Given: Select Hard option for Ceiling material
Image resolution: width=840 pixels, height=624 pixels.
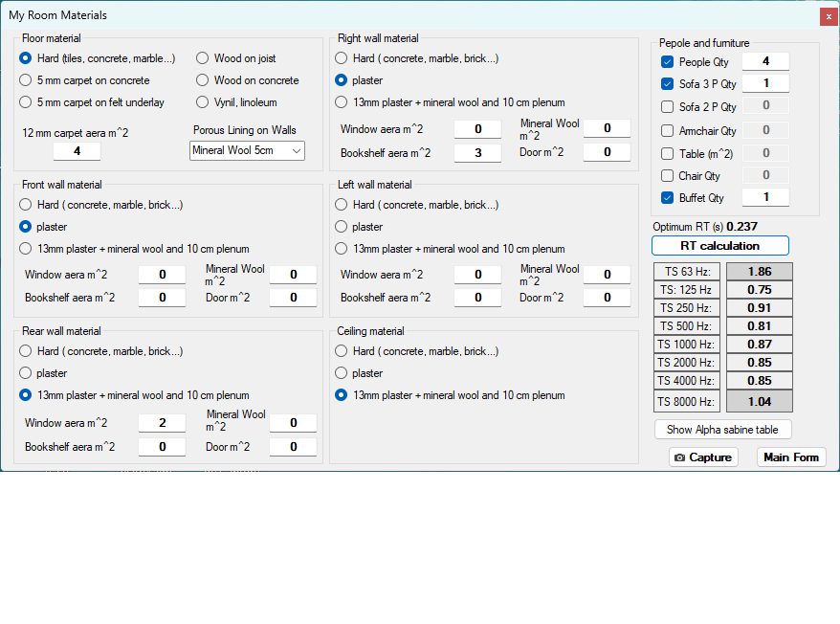Looking at the screenshot, I should 342,351.
